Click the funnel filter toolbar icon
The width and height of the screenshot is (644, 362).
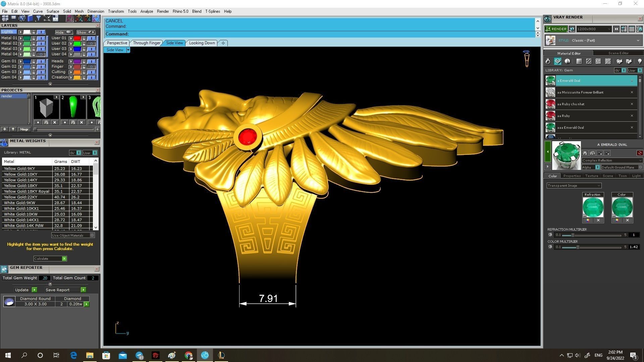click(x=39, y=18)
